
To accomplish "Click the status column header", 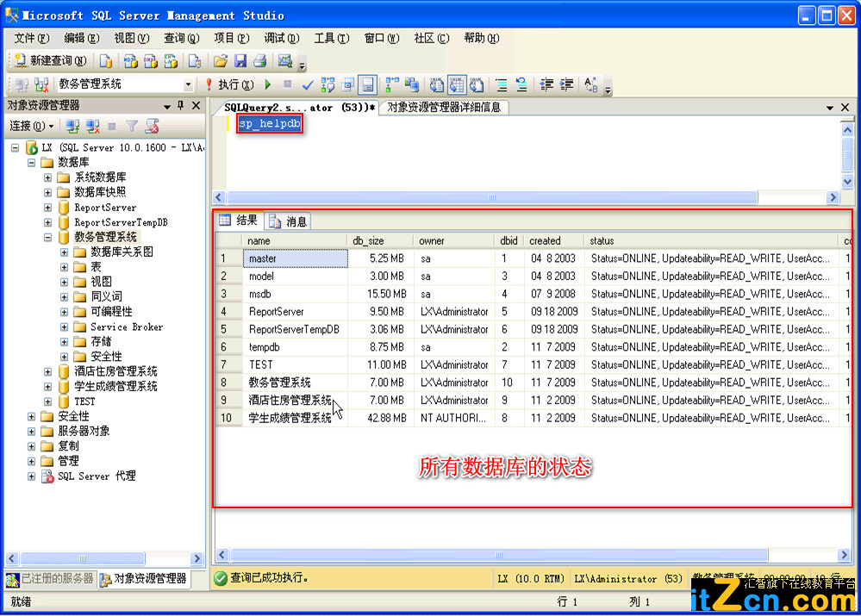I will 710,240.
